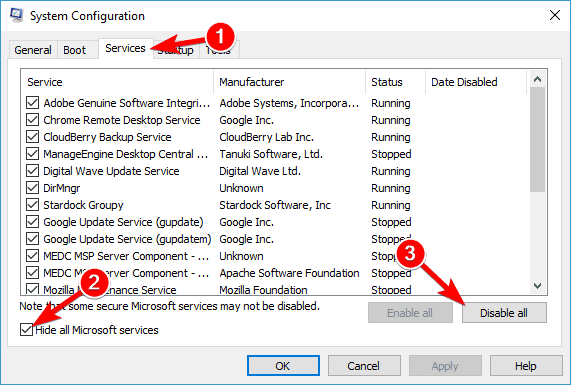The height and width of the screenshot is (385, 571).
Task: Uncheck Adobe Genuine Software Integrity service
Action: (x=32, y=103)
